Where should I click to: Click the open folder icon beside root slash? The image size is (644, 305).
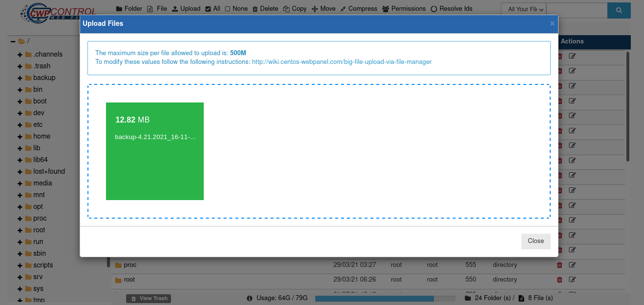point(21,41)
